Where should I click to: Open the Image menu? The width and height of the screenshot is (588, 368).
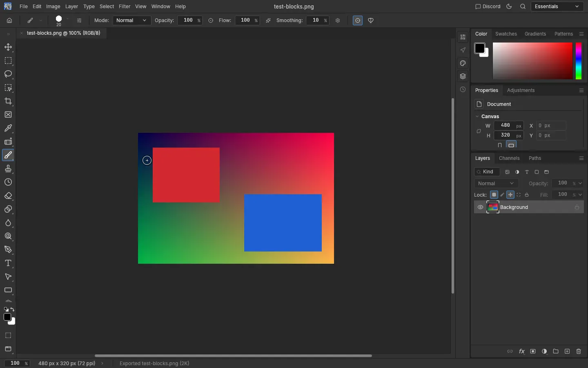click(53, 7)
